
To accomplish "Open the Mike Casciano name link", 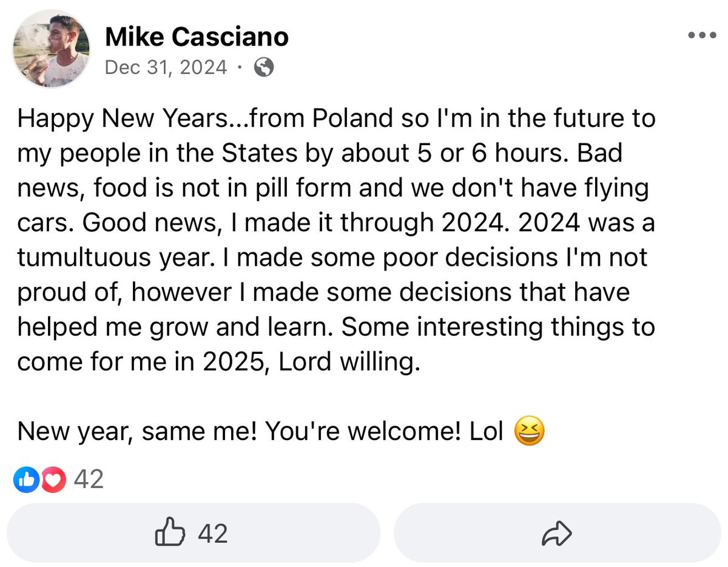I will 197,38.
